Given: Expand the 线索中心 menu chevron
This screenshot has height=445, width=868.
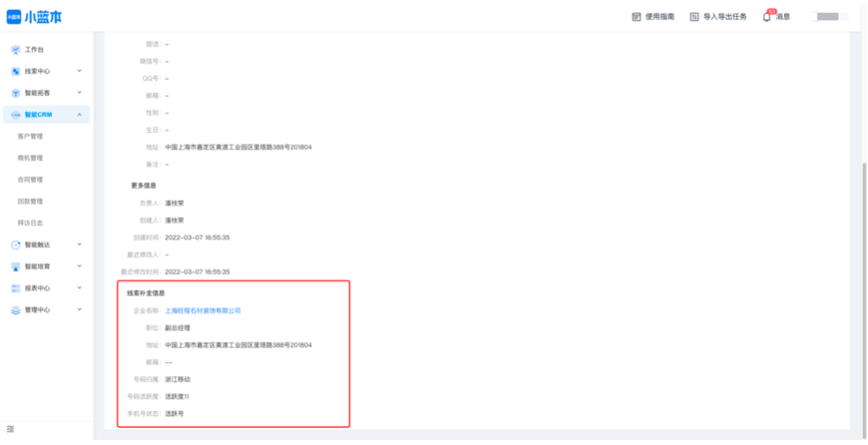Looking at the screenshot, I should [80, 71].
